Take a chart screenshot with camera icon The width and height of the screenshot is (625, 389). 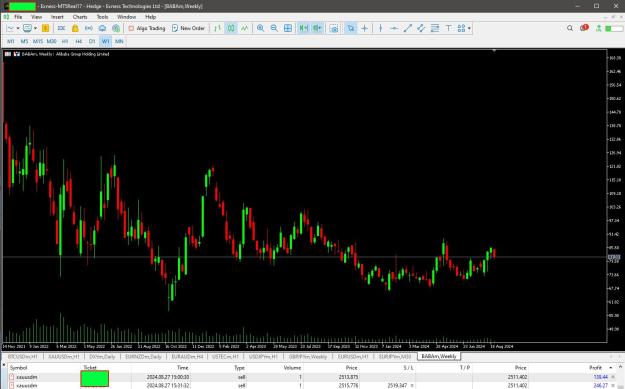coord(334,28)
